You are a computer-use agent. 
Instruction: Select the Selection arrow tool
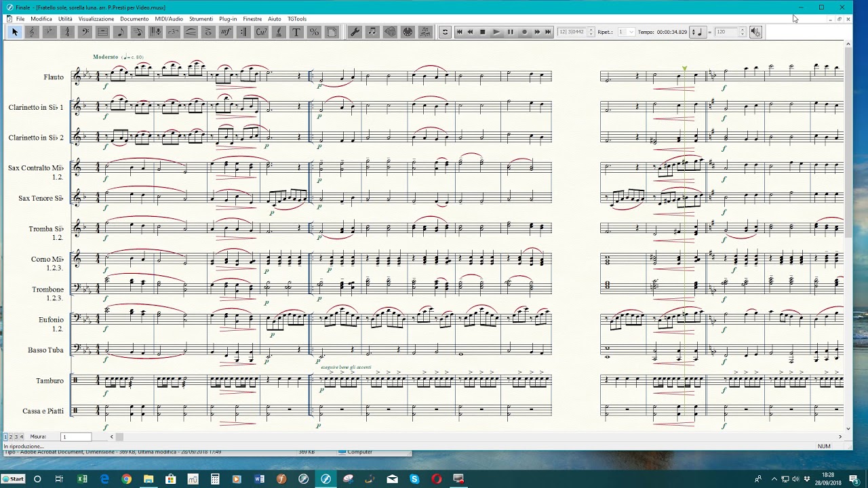pos(14,32)
